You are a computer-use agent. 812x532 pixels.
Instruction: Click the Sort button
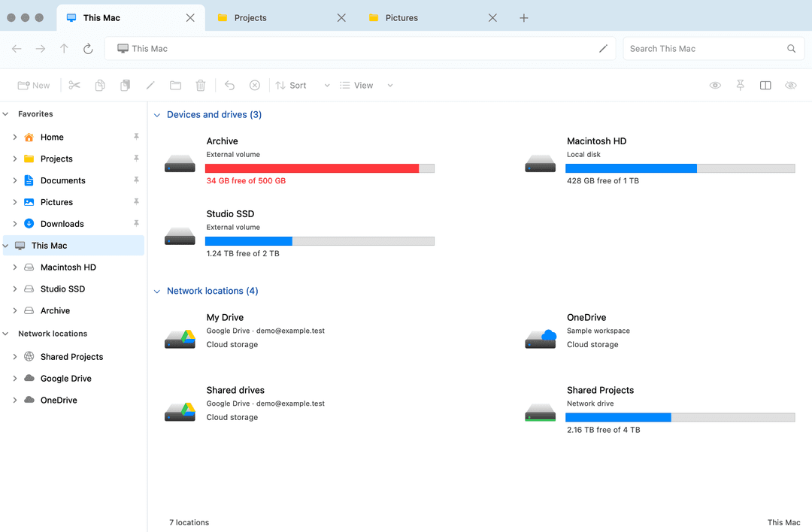(291, 86)
